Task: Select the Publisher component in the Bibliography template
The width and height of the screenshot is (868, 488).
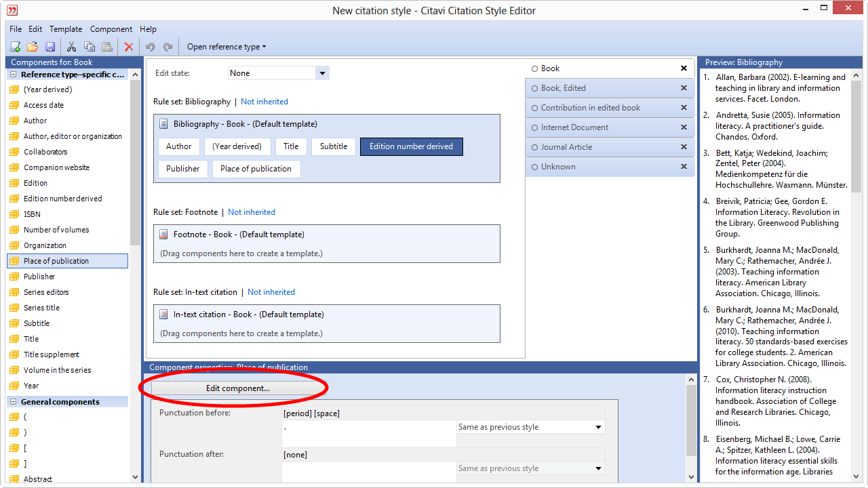Action: click(x=183, y=169)
